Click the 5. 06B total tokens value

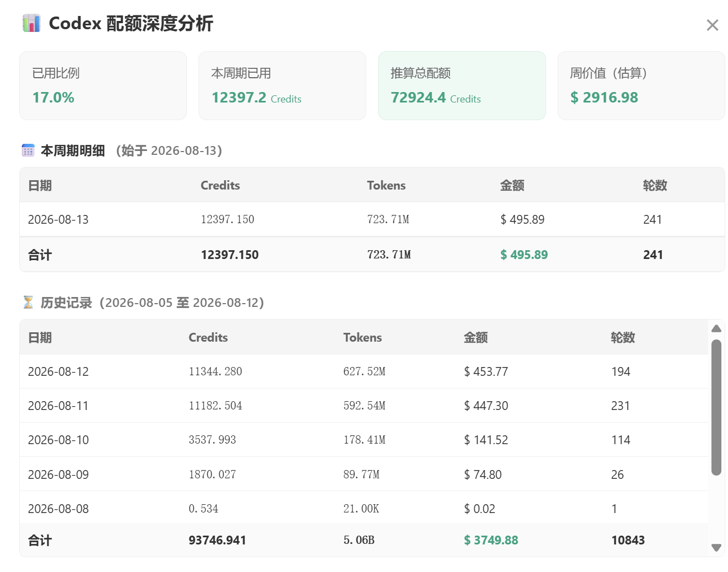[x=359, y=540]
